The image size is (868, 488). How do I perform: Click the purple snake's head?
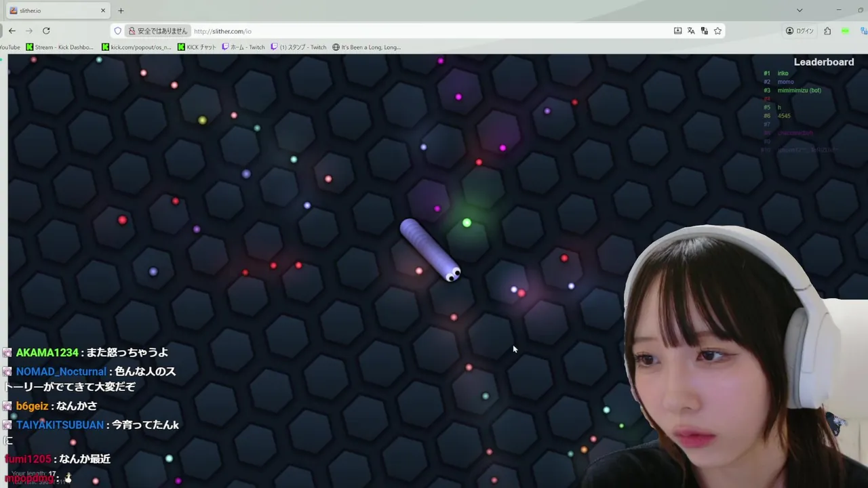452,273
